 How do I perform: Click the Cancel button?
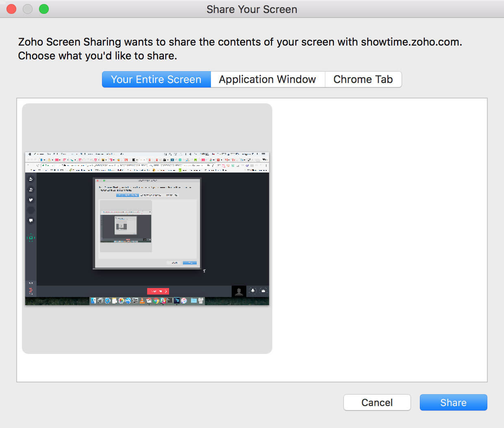point(377,402)
